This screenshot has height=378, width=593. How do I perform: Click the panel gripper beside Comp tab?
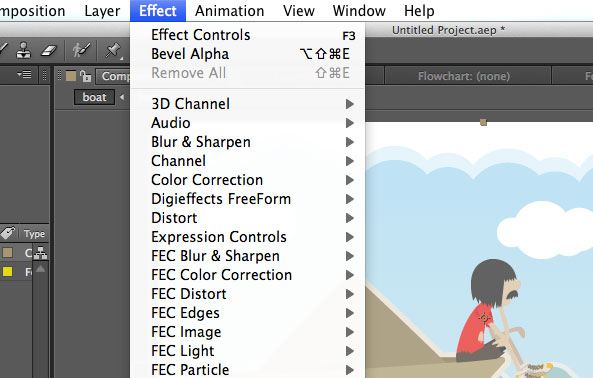59,76
